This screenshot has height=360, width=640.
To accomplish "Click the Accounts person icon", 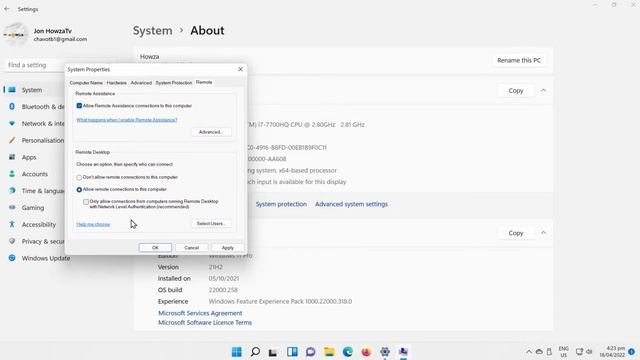I will 12,174.
